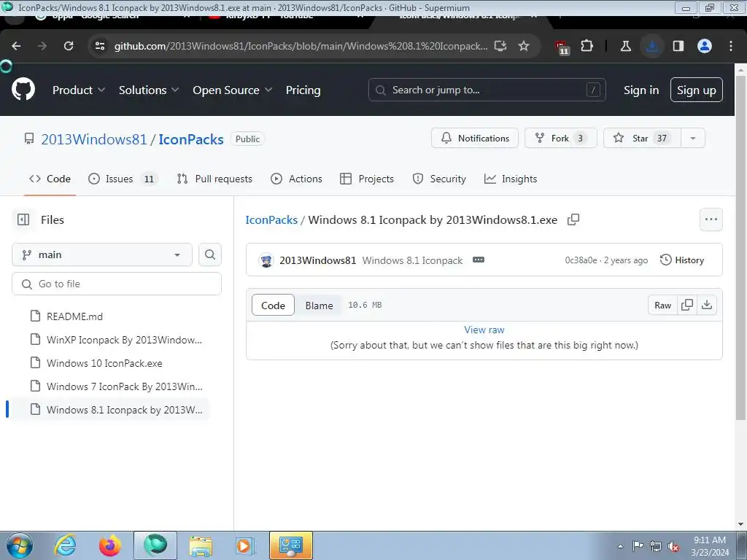The height and width of the screenshot is (560, 747).
Task: Open site information icon in address bar
Action: 100,46
